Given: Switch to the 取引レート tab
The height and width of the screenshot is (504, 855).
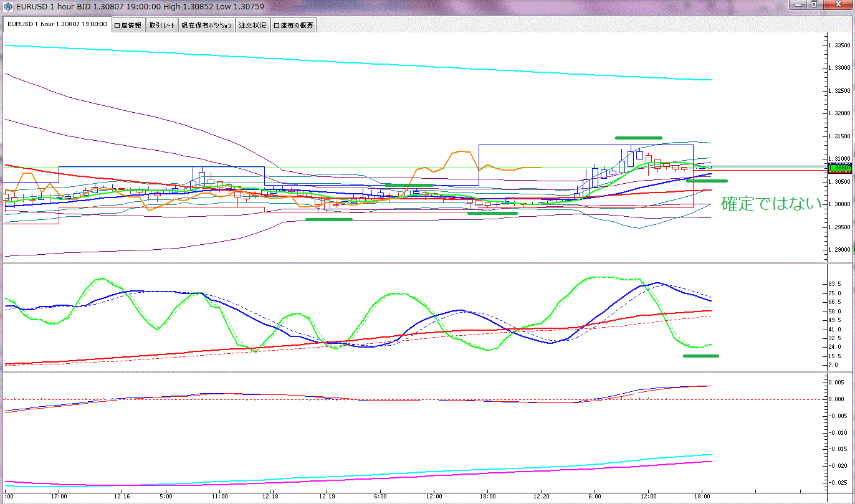Looking at the screenshot, I should click(162, 26).
